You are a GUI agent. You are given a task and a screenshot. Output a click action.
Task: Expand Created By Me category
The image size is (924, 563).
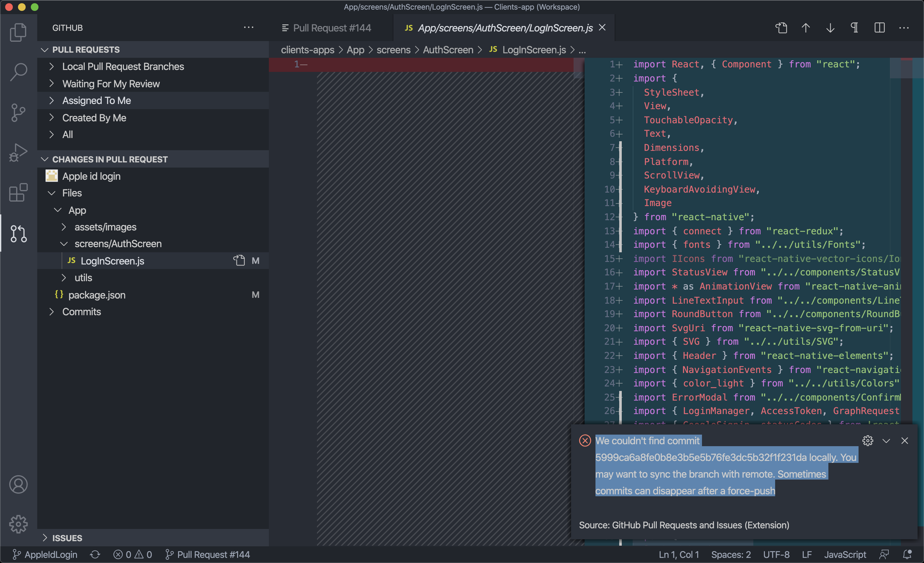coord(153,118)
